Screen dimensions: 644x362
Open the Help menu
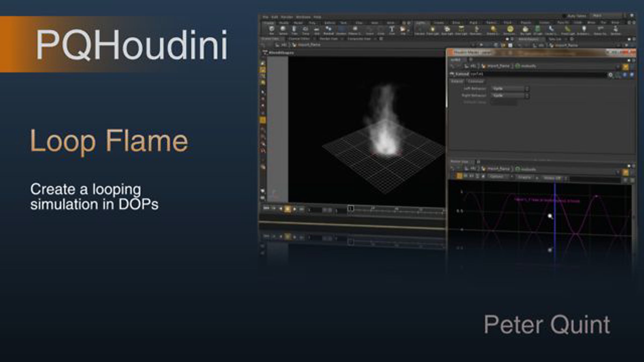(x=317, y=17)
